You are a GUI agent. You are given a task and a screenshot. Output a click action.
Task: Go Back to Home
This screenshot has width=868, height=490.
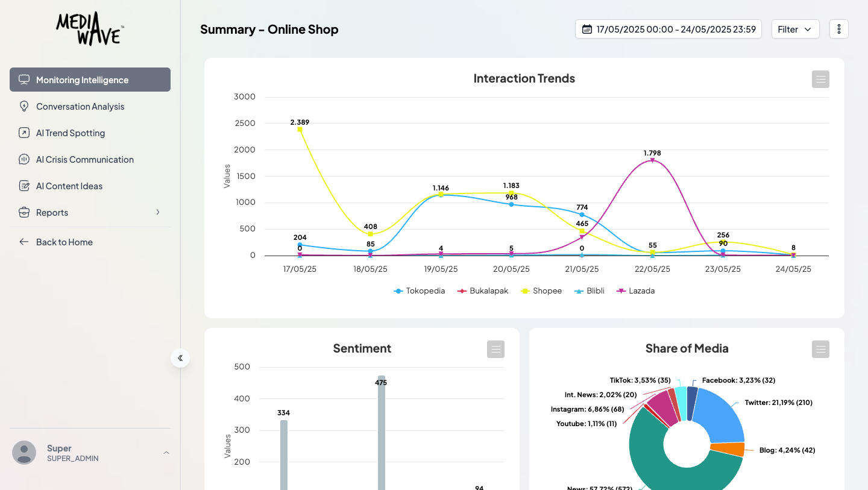(x=64, y=242)
